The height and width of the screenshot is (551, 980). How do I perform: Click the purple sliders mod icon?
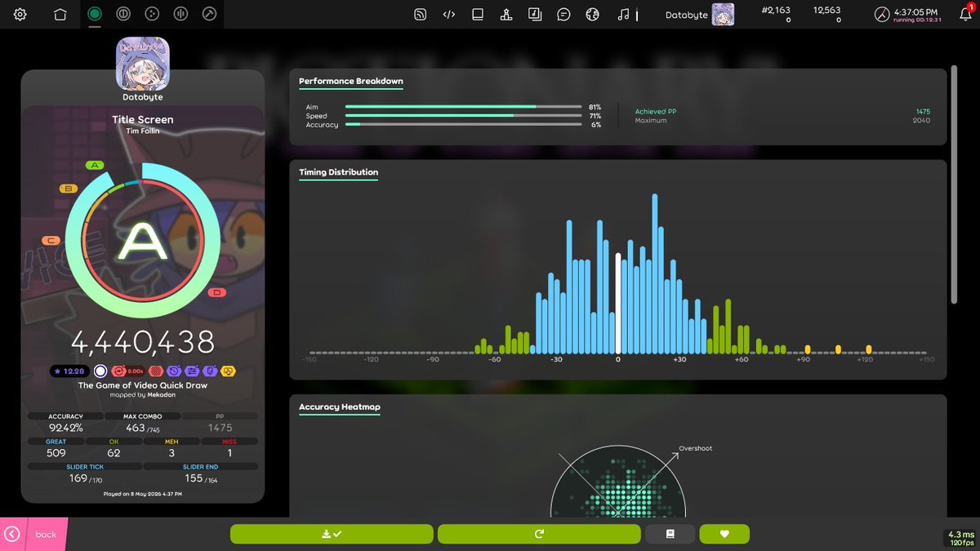[x=193, y=371]
